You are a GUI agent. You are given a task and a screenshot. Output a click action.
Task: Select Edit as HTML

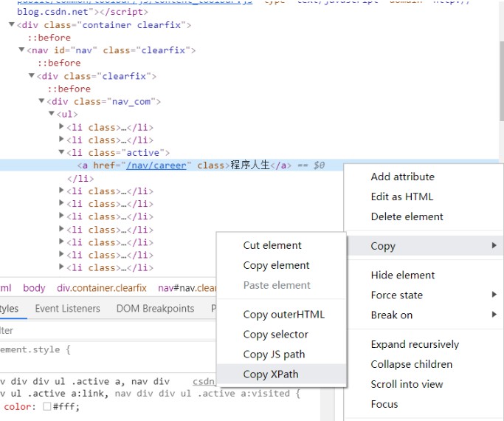point(425,196)
